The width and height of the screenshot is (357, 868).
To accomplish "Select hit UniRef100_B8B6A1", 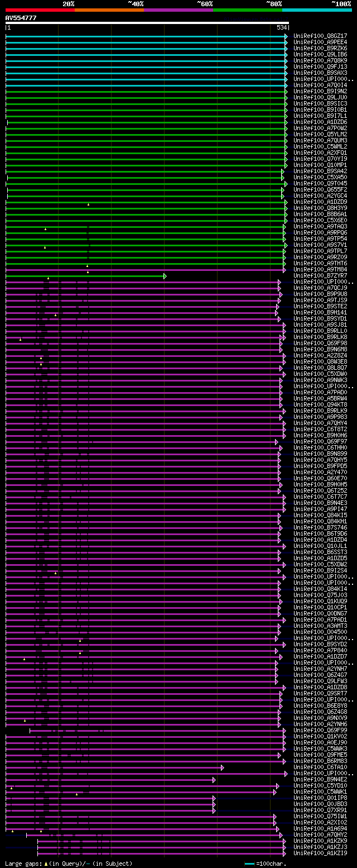I will point(320,214).
